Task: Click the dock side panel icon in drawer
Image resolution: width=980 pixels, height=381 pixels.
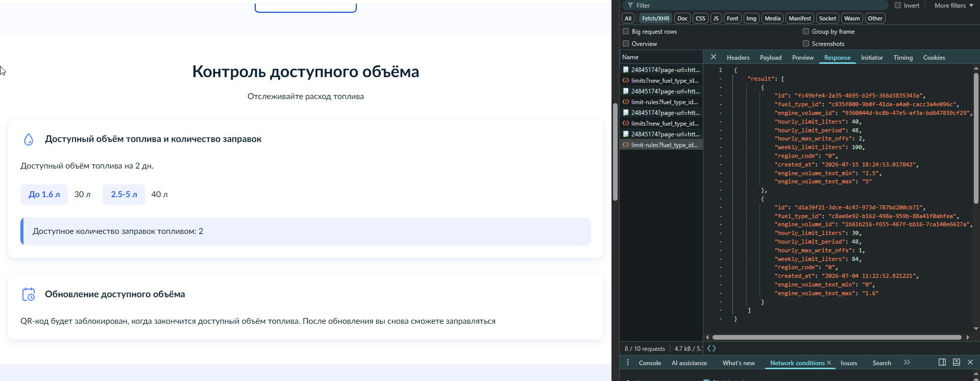Action: pyautogui.click(x=942, y=362)
